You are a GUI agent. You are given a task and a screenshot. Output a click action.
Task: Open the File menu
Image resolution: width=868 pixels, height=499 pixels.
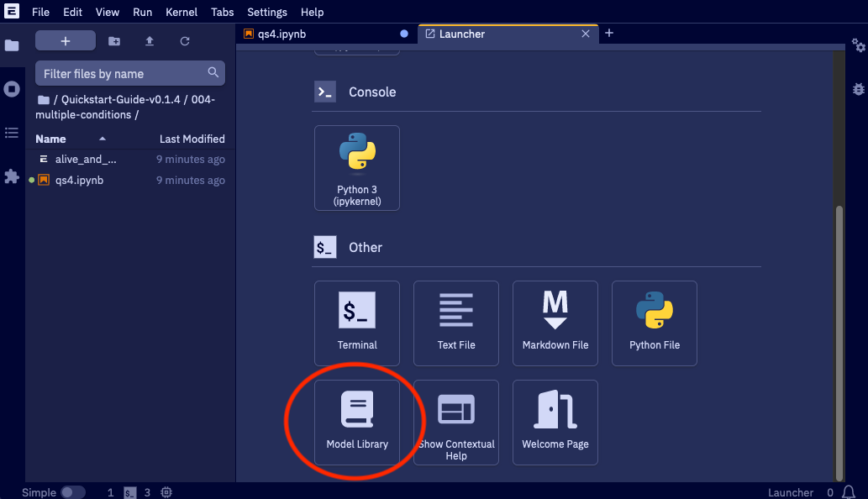click(40, 12)
